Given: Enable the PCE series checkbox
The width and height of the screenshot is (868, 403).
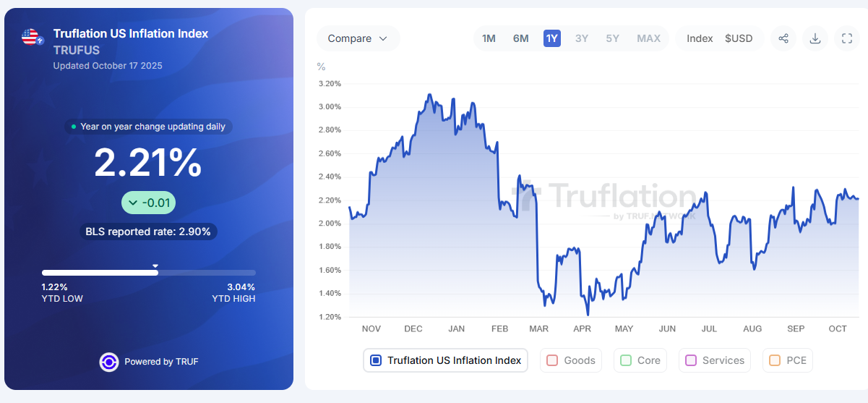Looking at the screenshot, I should 775,360.
